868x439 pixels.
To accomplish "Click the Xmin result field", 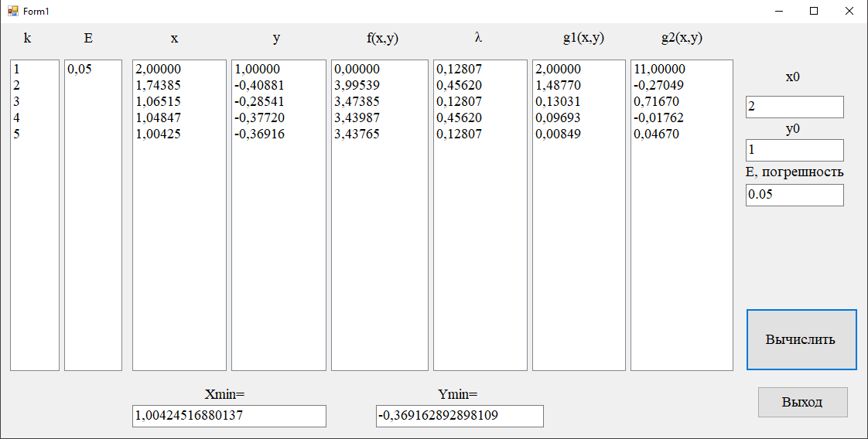I will point(229,416).
